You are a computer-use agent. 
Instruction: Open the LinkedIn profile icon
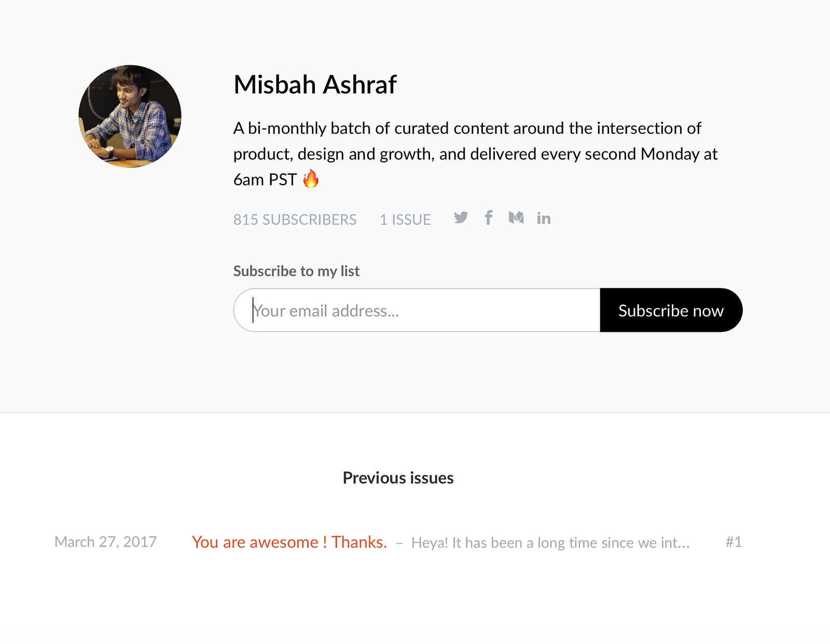click(544, 218)
